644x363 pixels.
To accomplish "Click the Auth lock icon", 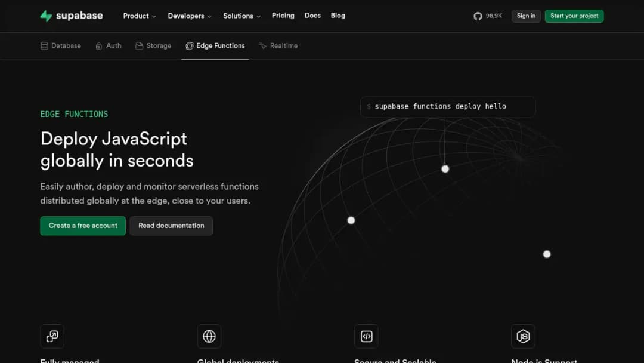I will [x=98, y=46].
